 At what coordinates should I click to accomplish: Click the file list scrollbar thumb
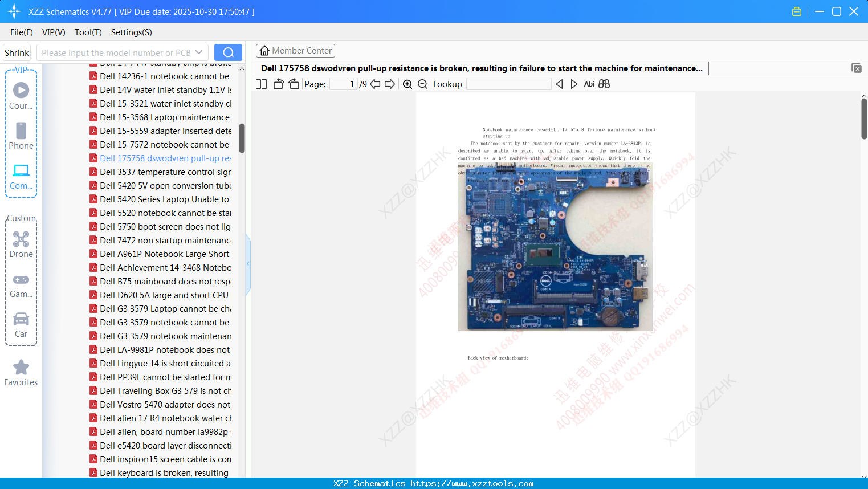(x=242, y=138)
